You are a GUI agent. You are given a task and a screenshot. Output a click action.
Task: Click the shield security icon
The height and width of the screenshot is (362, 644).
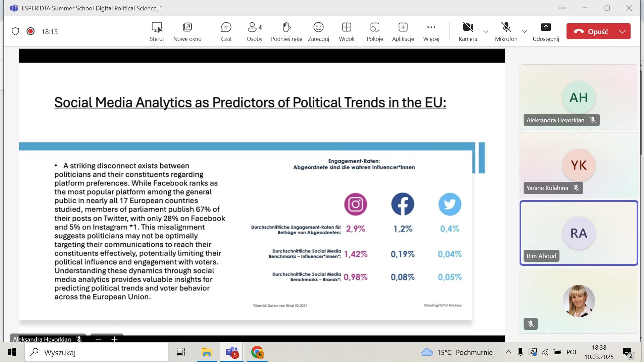pos(15,32)
